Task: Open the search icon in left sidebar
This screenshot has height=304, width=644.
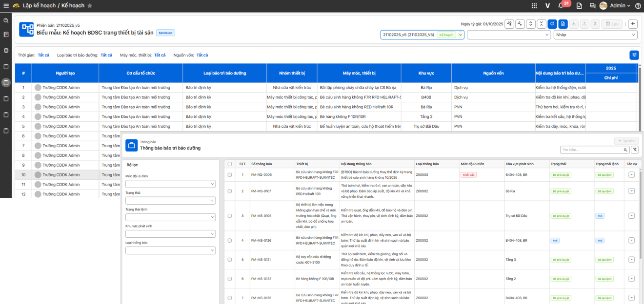Action: tap(6, 21)
